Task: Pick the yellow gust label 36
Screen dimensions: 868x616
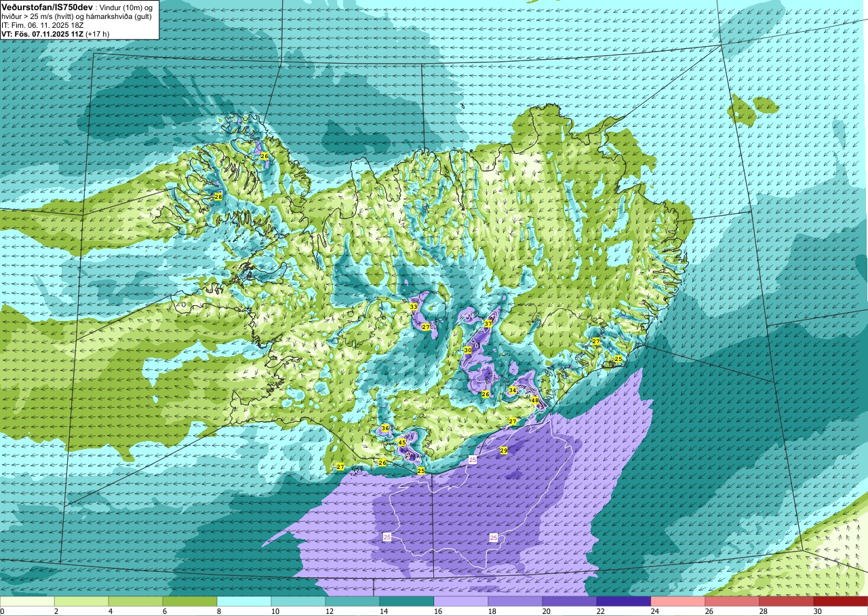Action: 385,428
